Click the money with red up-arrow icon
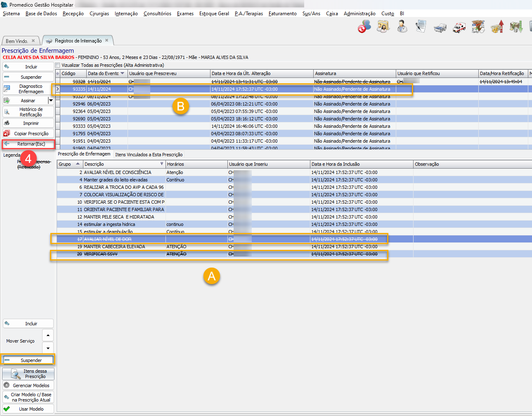The image size is (532, 416). click(x=497, y=27)
